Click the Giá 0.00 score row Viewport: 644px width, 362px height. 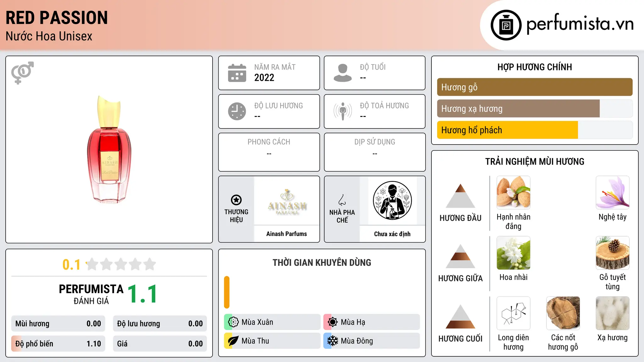[160, 344]
